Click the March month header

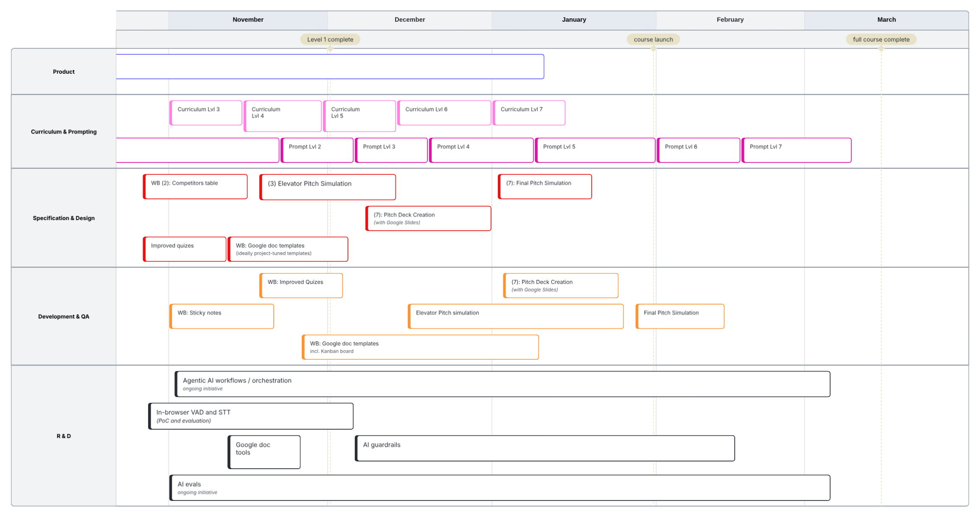pos(886,20)
